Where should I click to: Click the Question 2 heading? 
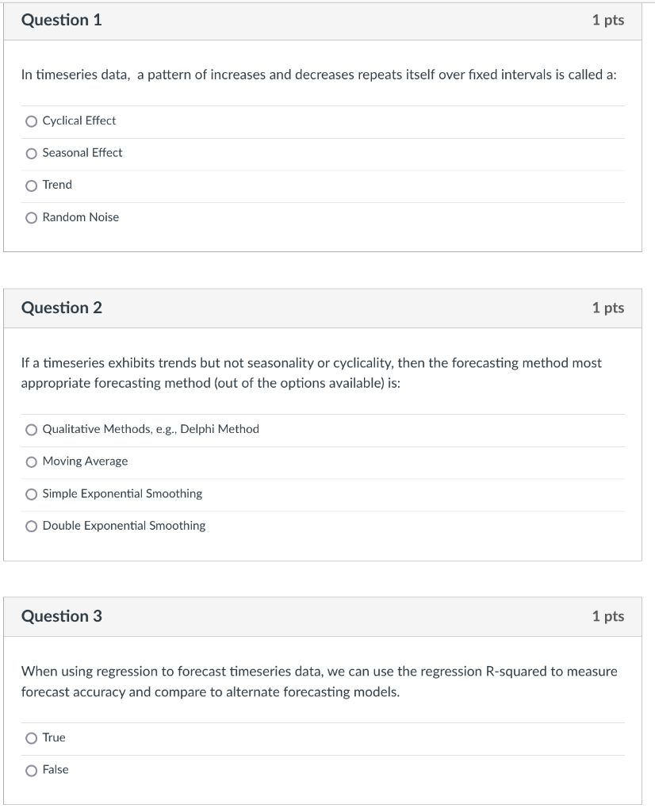(x=61, y=308)
